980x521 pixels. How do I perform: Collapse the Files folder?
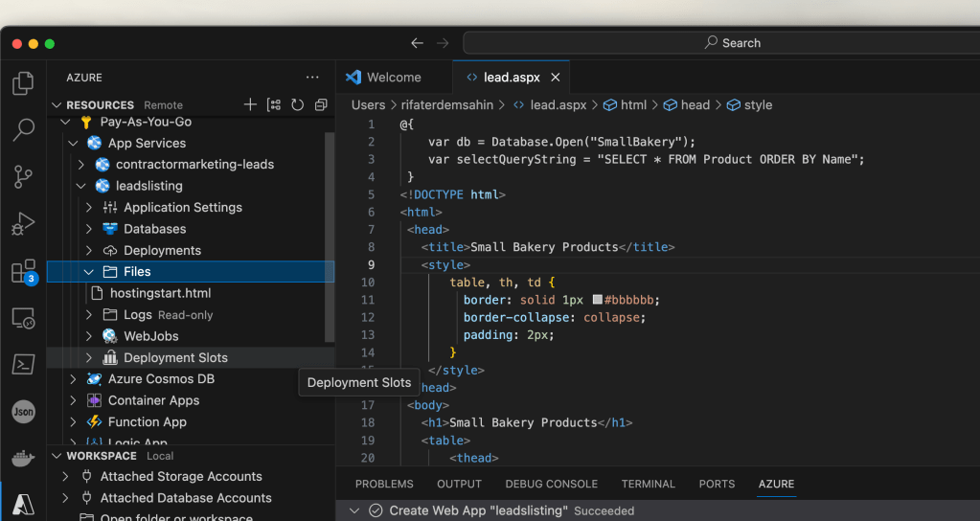pyautogui.click(x=89, y=272)
